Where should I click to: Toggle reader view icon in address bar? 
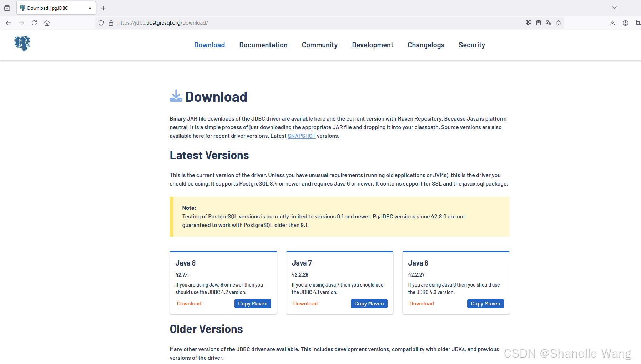pos(539,23)
